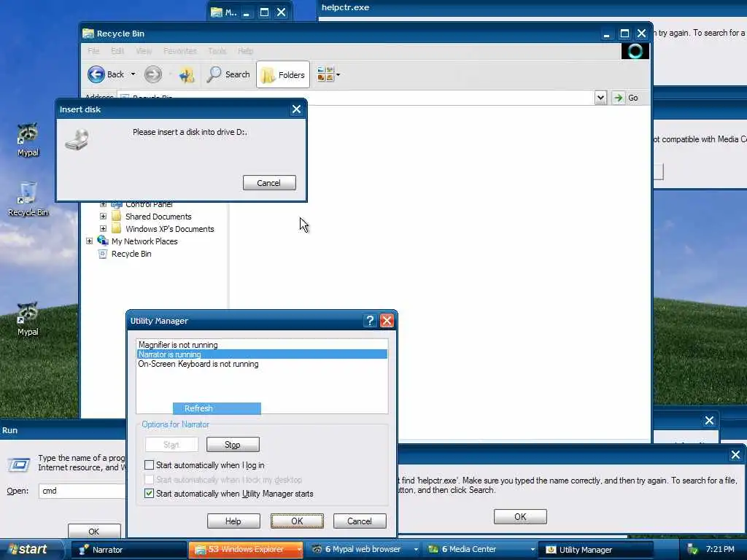Open the Tools menu in Recycle Bin
The height and width of the screenshot is (560, 747).
[x=217, y=51]
